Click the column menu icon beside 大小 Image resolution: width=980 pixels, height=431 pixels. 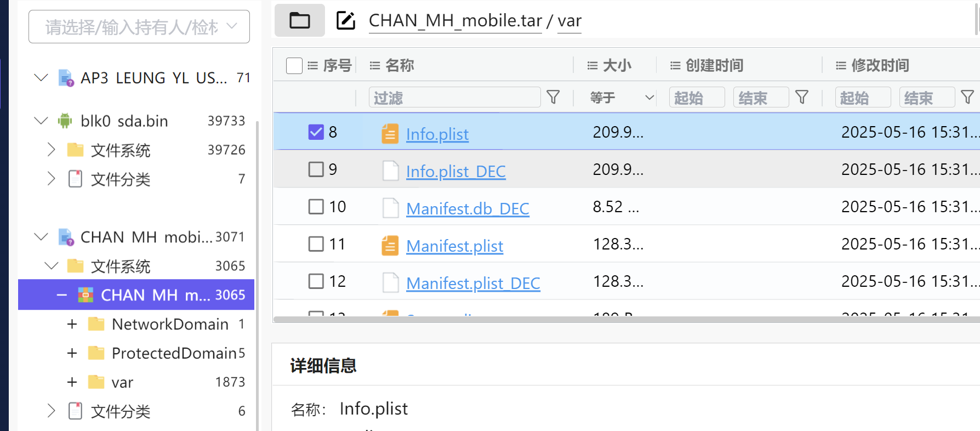point(592,66)
